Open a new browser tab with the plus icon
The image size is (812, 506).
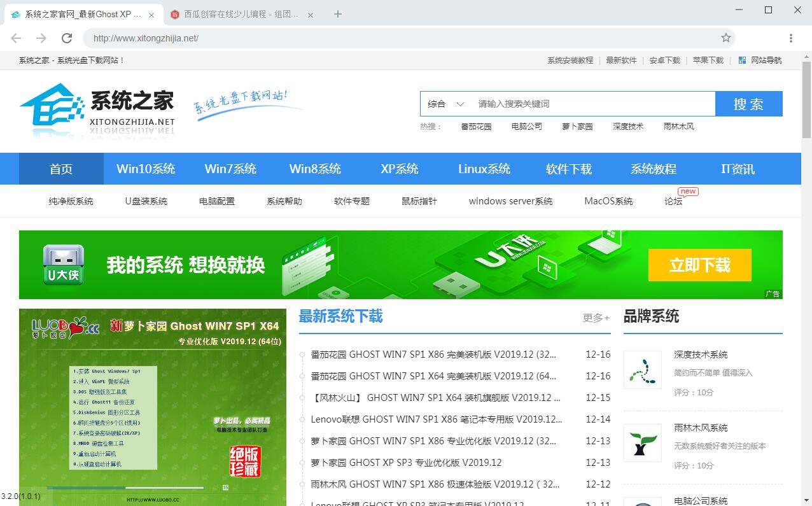(x=338, y=14)
